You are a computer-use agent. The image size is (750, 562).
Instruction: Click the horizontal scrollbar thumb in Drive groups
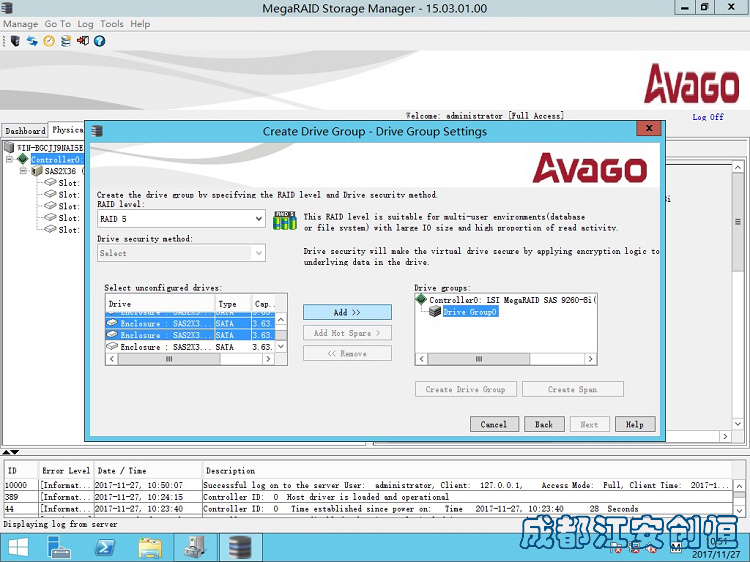(479, 359)
